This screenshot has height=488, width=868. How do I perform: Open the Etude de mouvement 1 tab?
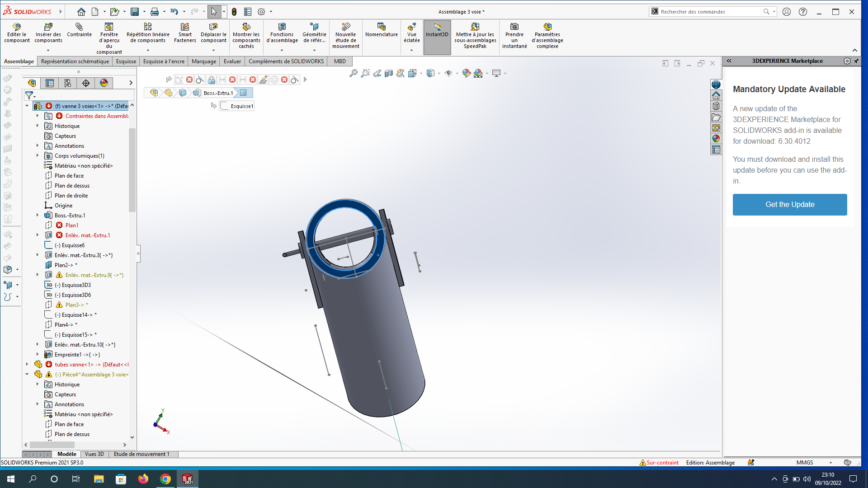click(x=142, y=454)
